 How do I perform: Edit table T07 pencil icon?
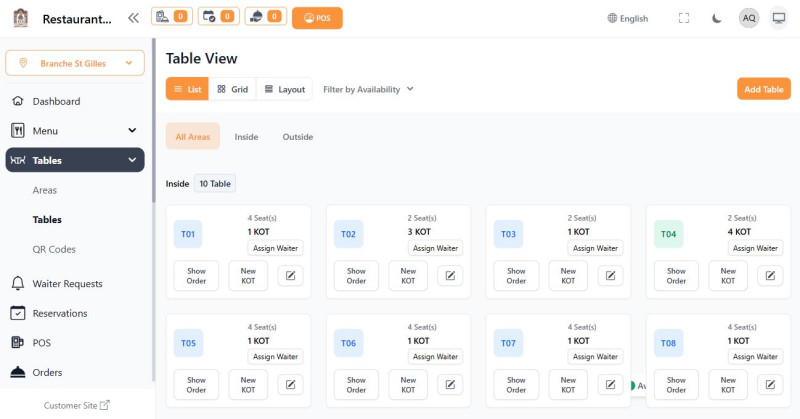click(610, 384)
